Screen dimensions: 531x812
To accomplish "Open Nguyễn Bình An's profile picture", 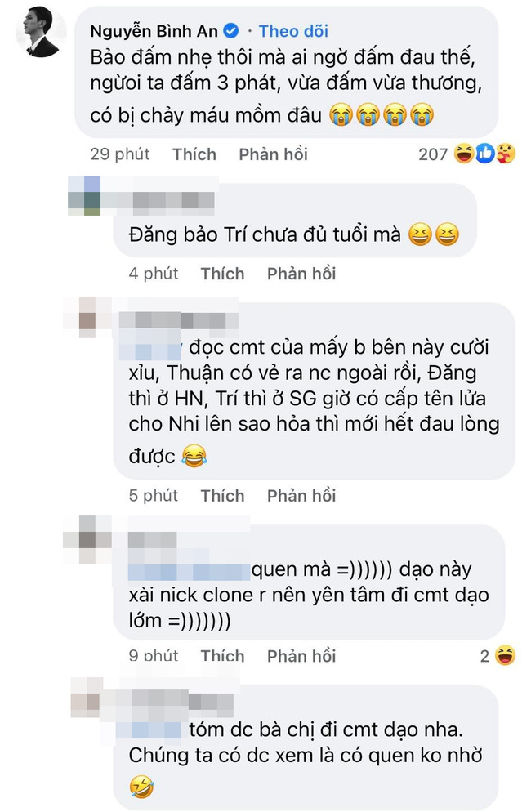I will [x=41, y=33].
